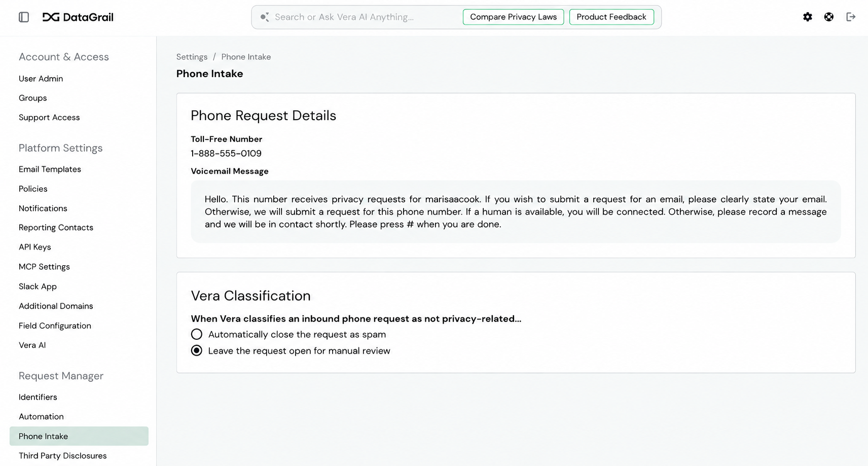Open Slack App settings
This screenshot has width=868, height=466.
38,286
